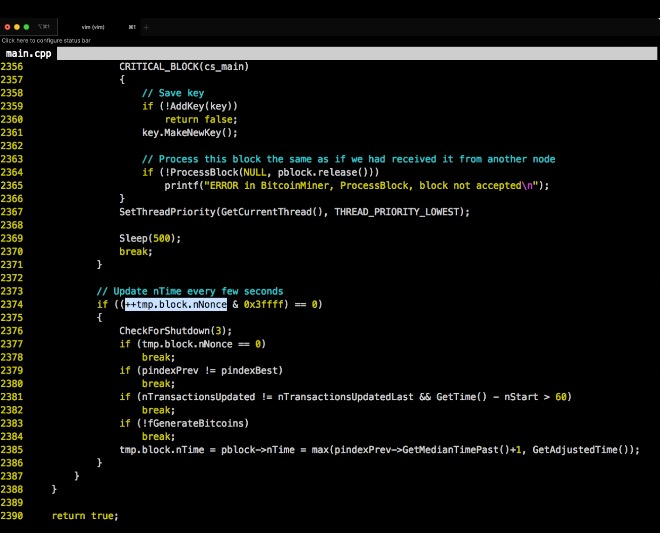Click the 'return true;' statement on line 2390

[85, 516]
